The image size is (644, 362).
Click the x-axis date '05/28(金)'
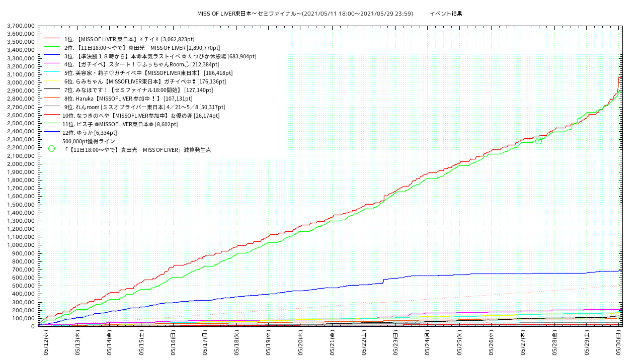[555, 343]
